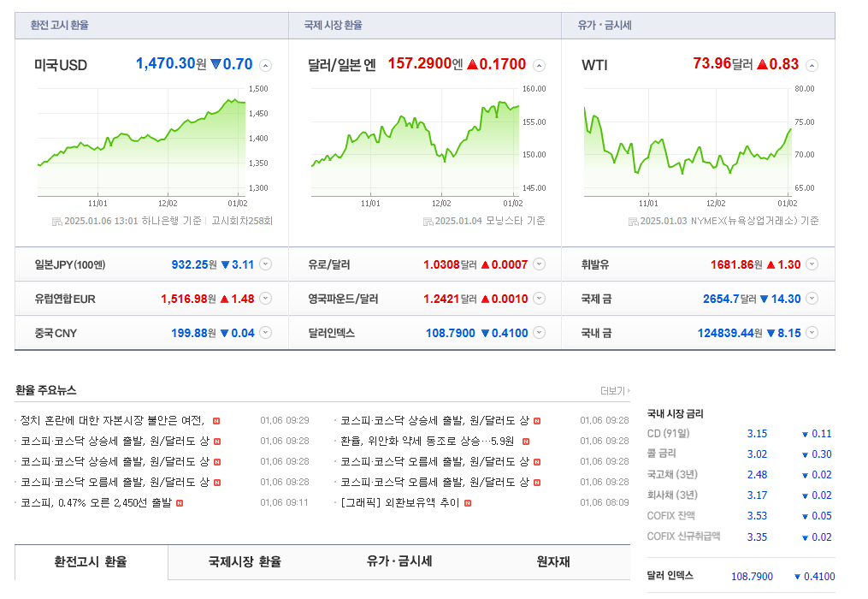Collapse the WTI chart arrow
The width and height of the screenshot is (868, 599).
click(812, 66)
